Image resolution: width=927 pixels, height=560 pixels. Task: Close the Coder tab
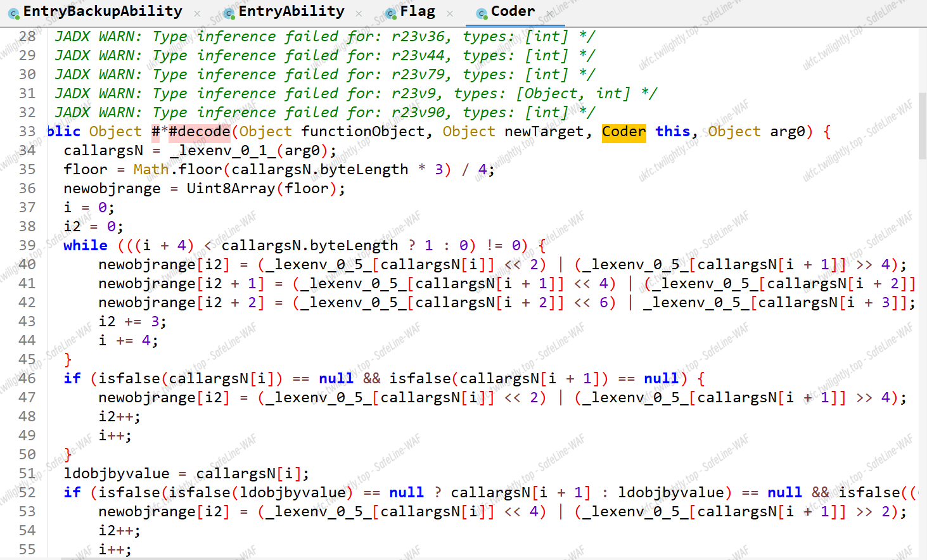point(549,13)
